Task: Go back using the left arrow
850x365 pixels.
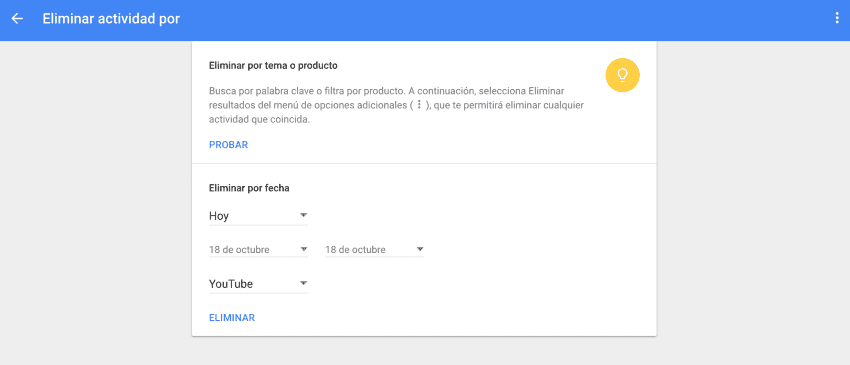Action: [x=17, y=19]
